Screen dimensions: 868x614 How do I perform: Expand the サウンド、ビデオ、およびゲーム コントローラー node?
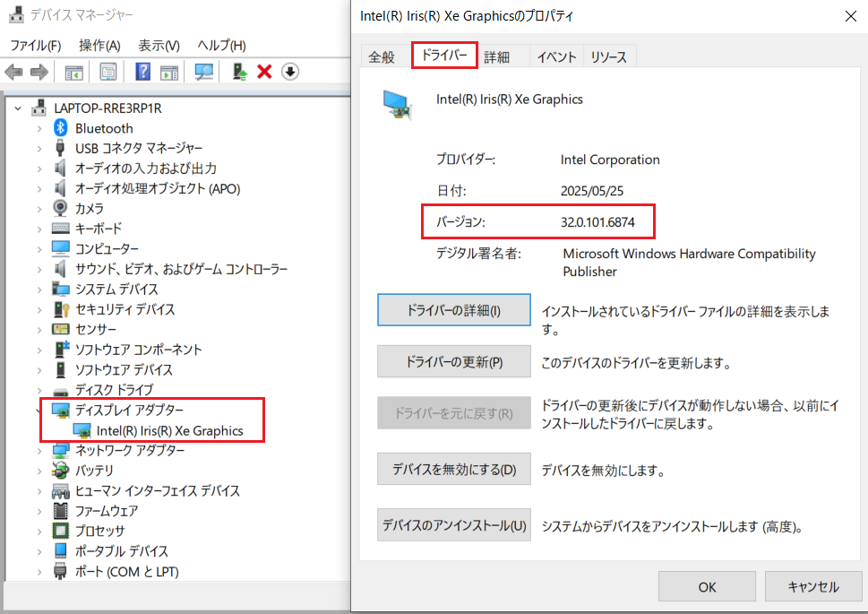[39, 269]
